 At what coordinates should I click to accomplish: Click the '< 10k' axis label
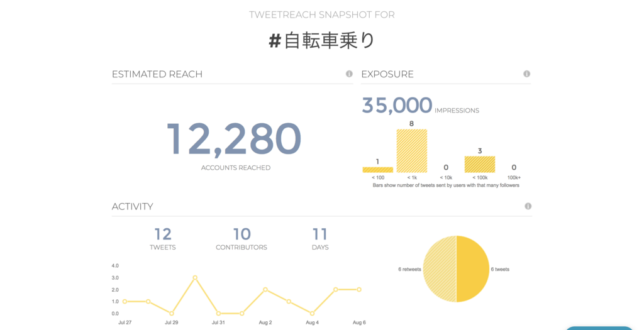(446, 178)
